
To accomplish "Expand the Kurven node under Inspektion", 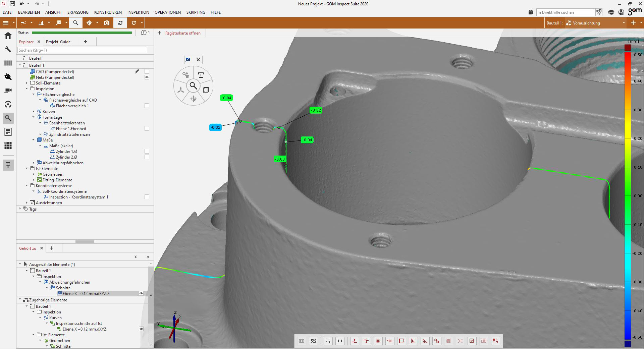I will click(34, 111).
